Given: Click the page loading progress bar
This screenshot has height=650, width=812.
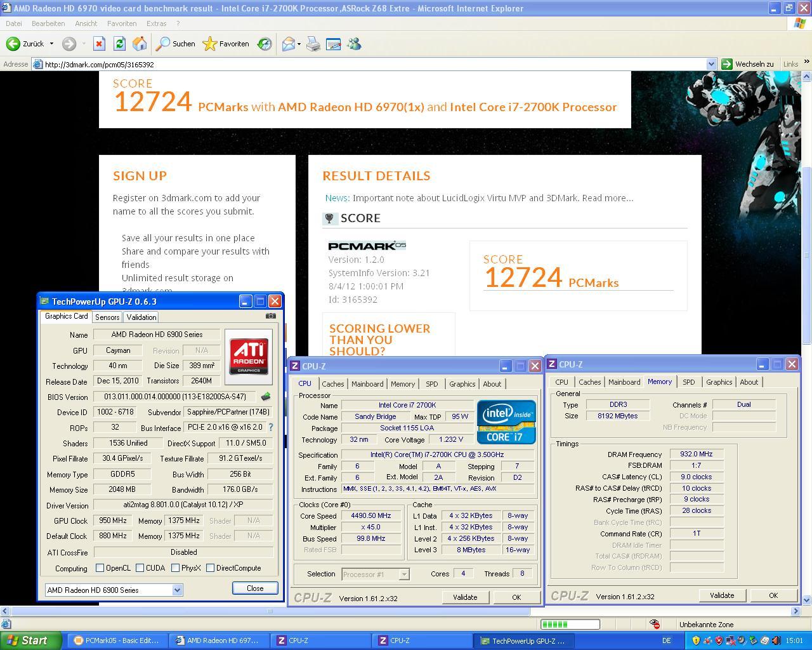Looking at the screenshot, I should tap(569, 624).
